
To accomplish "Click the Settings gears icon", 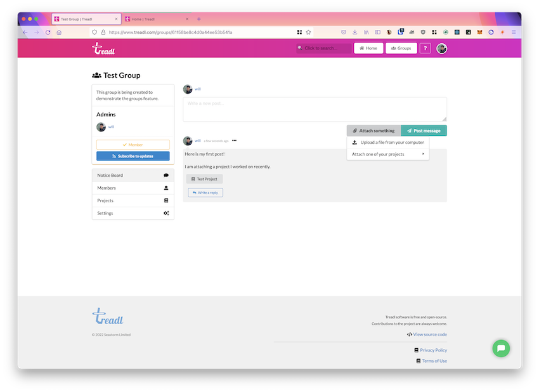I will click(166, 213).
